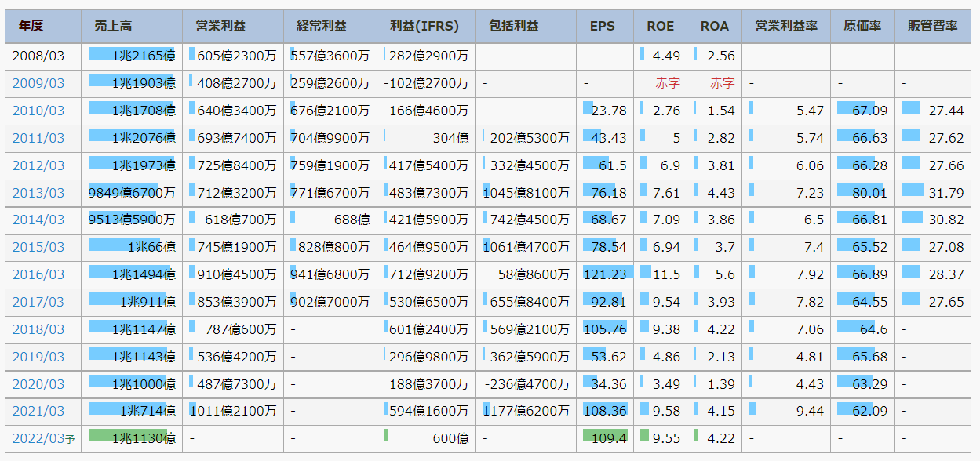
Task: Select cost ratio value 80.01
Action: point(869,193)
